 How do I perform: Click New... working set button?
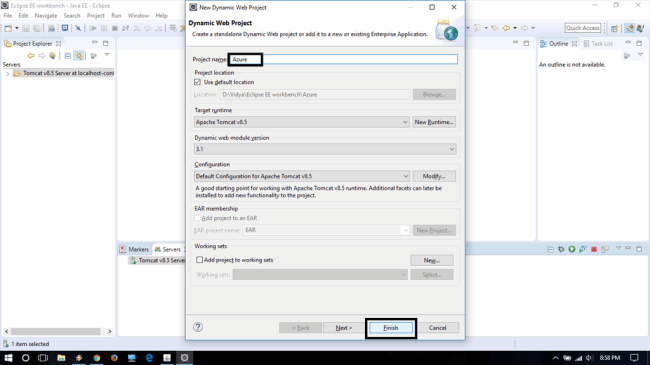pos(432,260)
